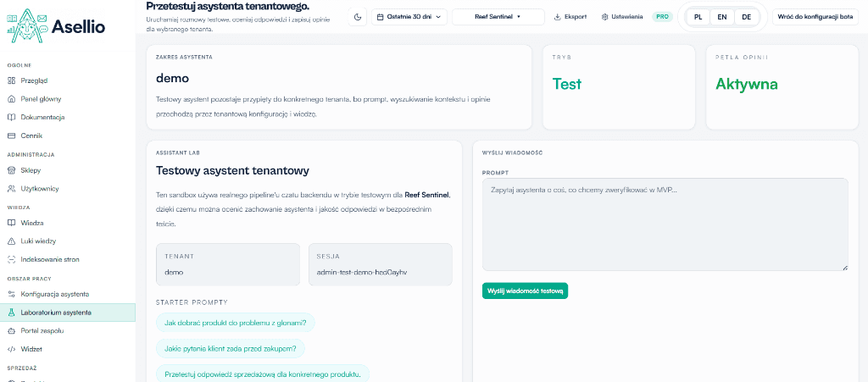Toggle dark mode moon button

[358, 17]
